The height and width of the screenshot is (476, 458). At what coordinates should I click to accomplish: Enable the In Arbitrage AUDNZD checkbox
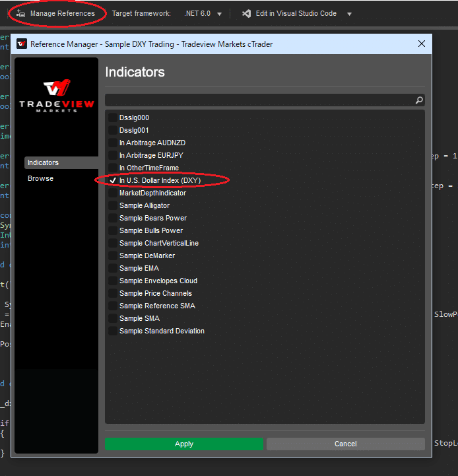113,143
